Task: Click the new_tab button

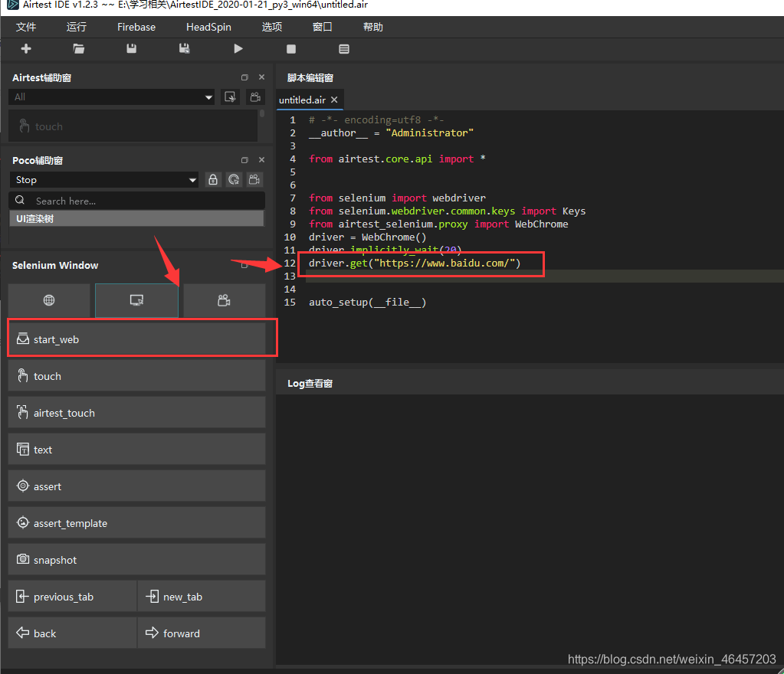Action: point(202,597)
